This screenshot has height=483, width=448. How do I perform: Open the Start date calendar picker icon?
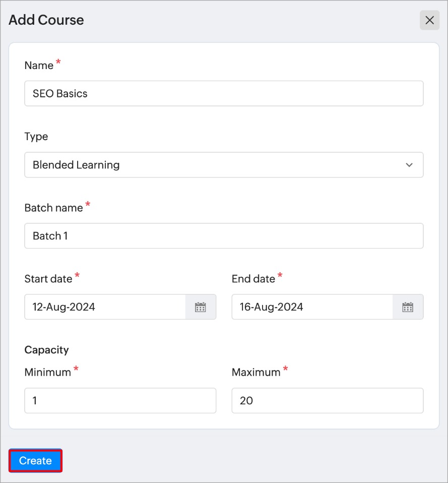[201, 307]
